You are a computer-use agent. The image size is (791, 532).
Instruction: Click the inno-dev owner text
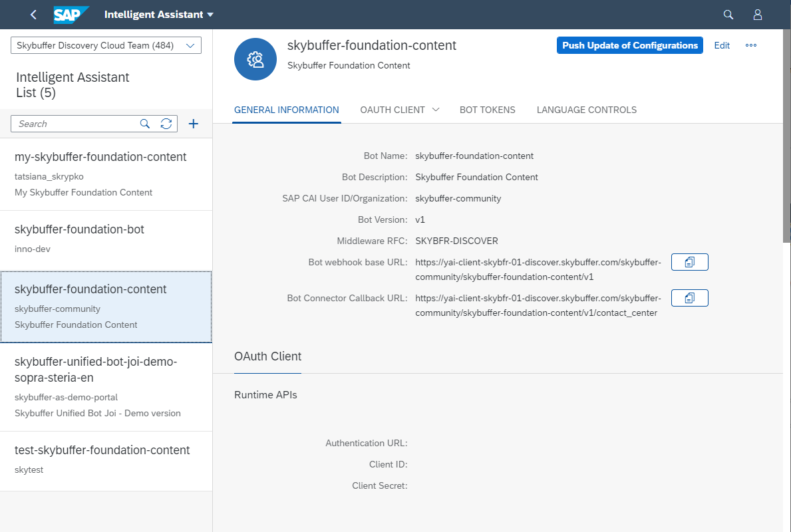pyautogui.click(x=33, y=249)
